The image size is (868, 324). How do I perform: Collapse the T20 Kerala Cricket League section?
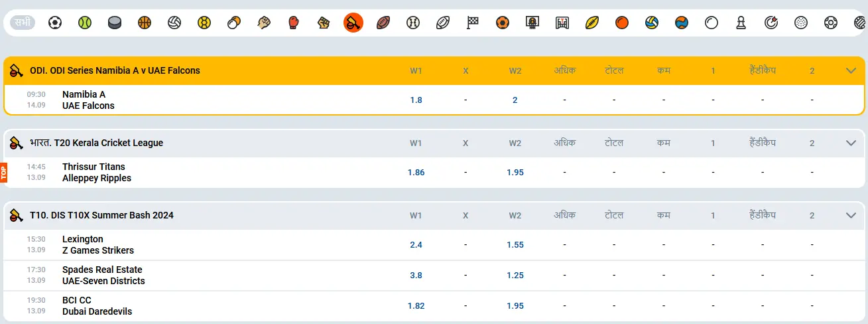coord(851,143)
